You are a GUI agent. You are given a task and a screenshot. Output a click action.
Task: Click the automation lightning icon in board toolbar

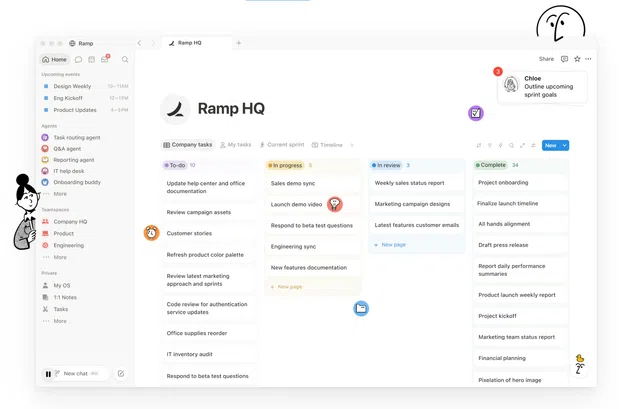pos(500,145)
